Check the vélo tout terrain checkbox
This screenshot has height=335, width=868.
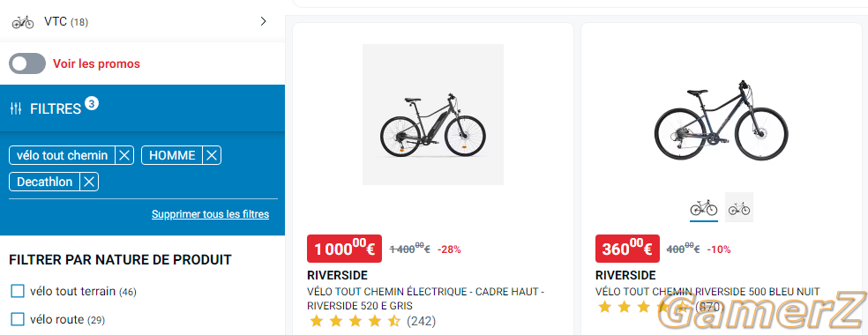tap(19, 291)
